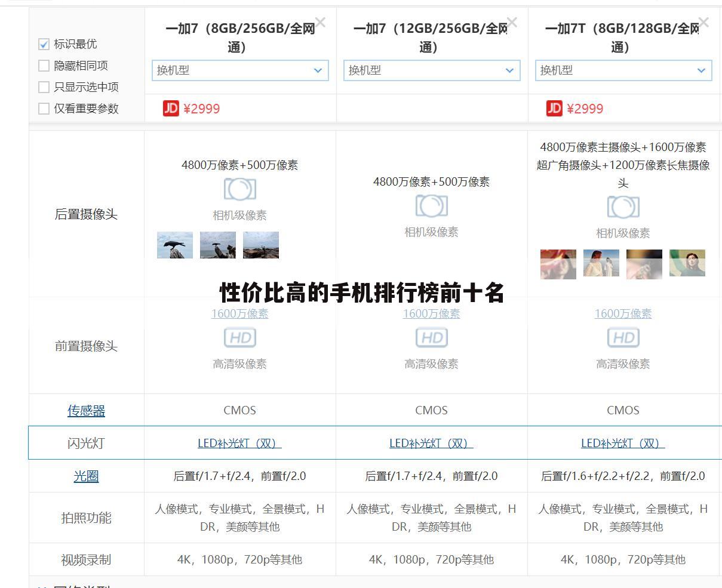Select the 闪光灯 row label

[x=86, y=444]
